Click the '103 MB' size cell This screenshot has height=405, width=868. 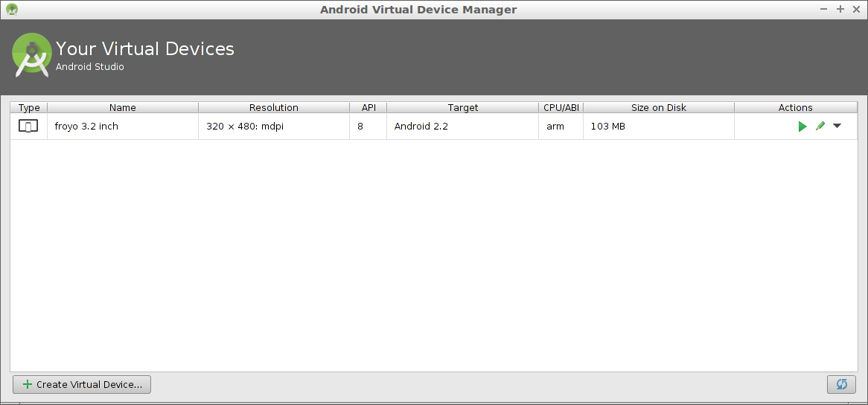[659, 126]
